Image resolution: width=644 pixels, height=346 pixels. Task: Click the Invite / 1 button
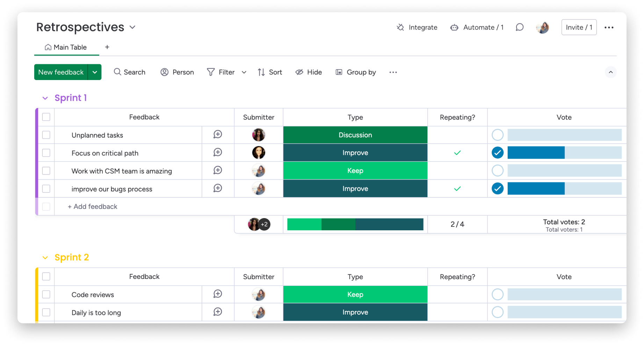(579, 27)
